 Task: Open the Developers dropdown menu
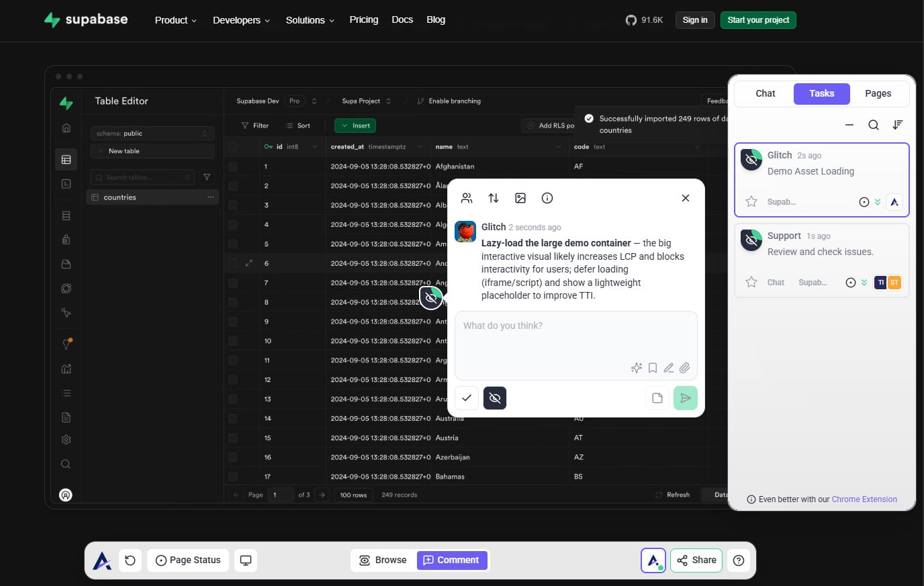point(241,20)
